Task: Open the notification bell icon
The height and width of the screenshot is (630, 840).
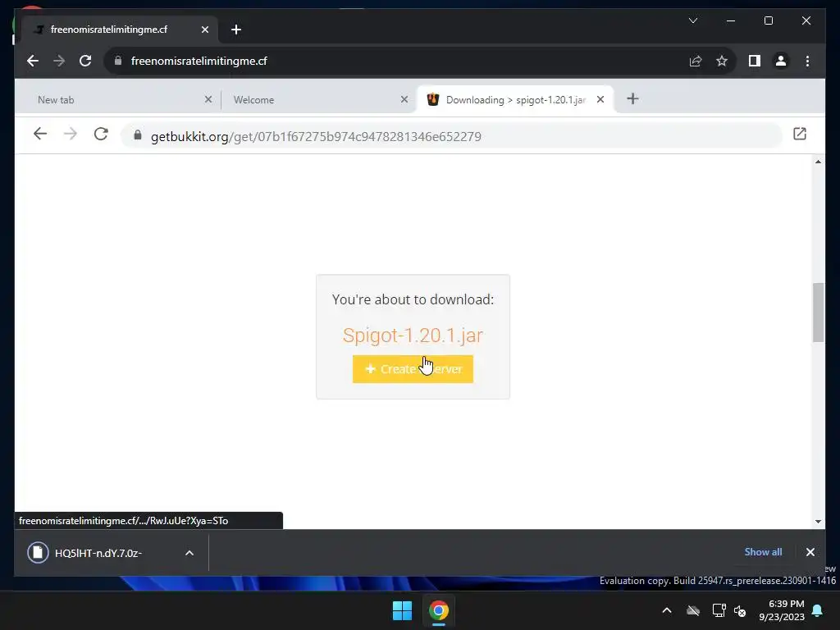Action: tap(818, 610)
